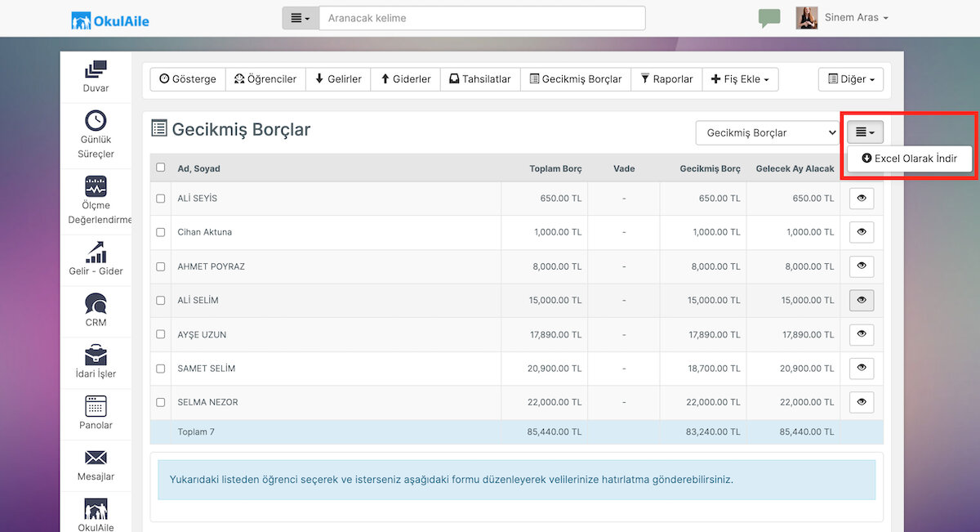Viewport: 980px width, 532px height.
Task: Open the Diğer dropdown menu
Action: pos(851,79)
